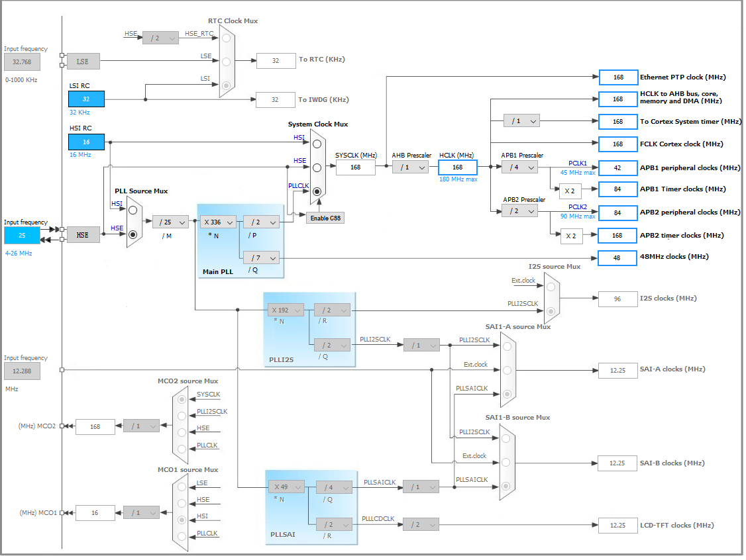Viewport: 746px width, 560px height.
Task: Click the Enable CSS button
Action: [x=325, y=217]
